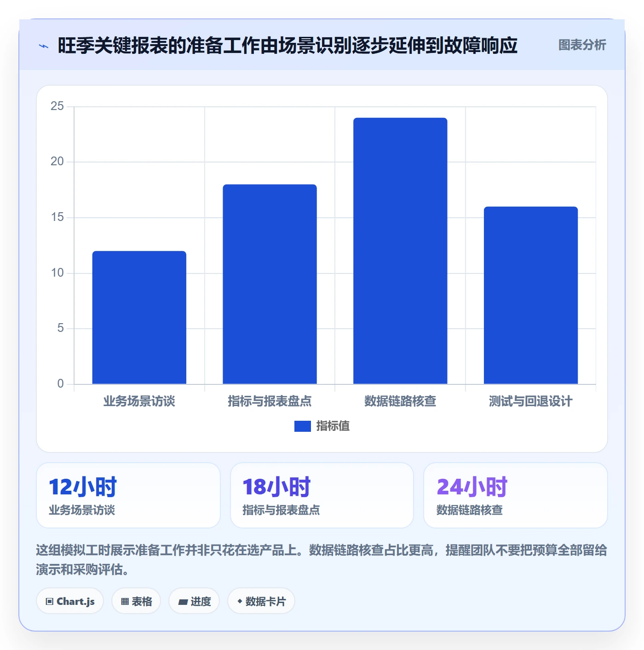Click the 测试与回退设计 x-axis label
The image size is (644, 650).
(531, 401)
